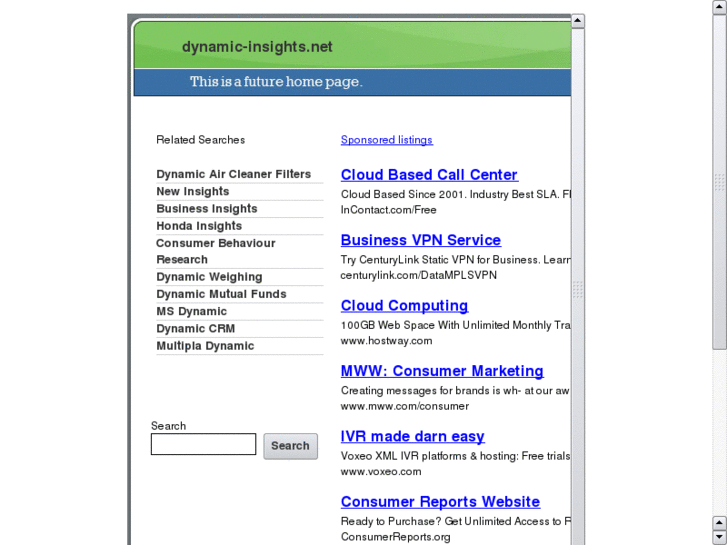Select Business Insights related search
727x545 pixels.
click(x=206, y=208)
